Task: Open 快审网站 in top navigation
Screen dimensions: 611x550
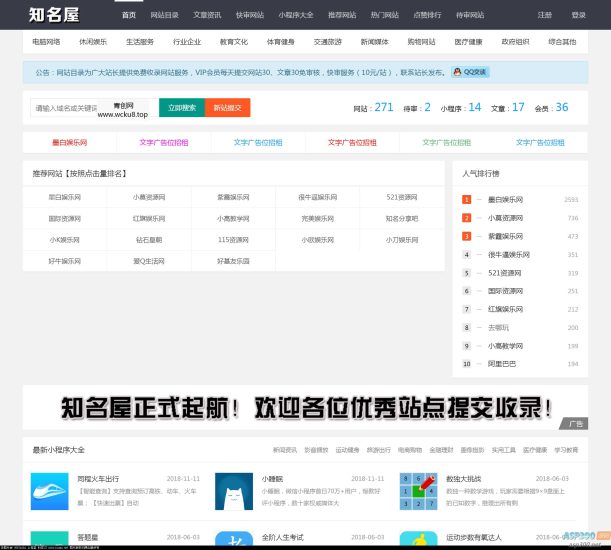Action: (250, 15)
